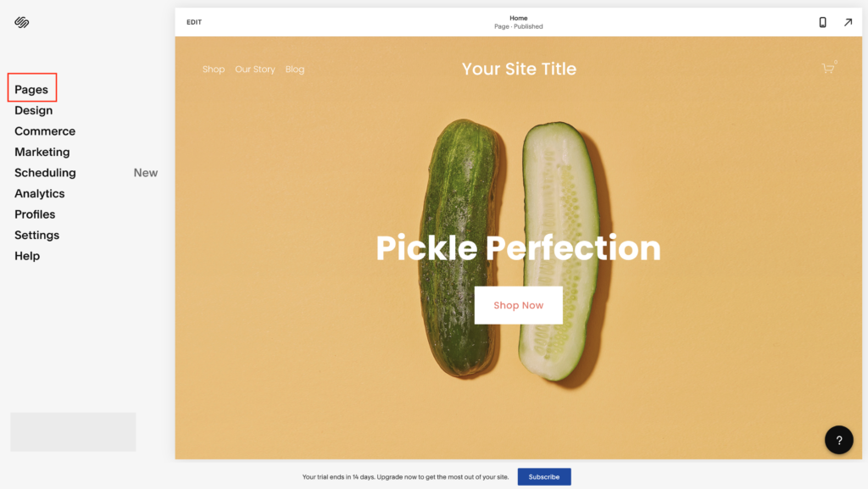This screenshot has height=489, width=868.
Task: Expand preview with diagonal arrow icon
Action: click(x=848, y=22)
